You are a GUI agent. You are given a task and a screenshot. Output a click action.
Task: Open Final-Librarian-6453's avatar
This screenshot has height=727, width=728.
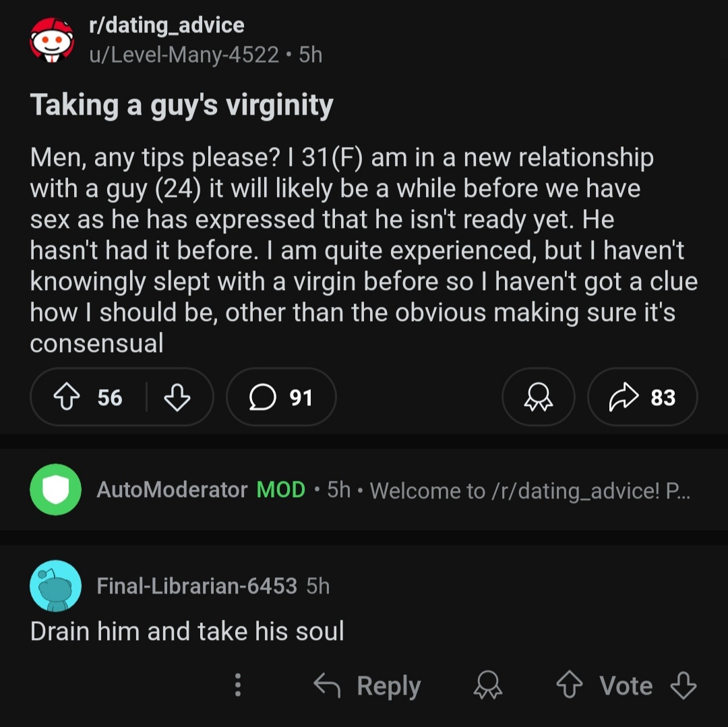pos(55,585)
